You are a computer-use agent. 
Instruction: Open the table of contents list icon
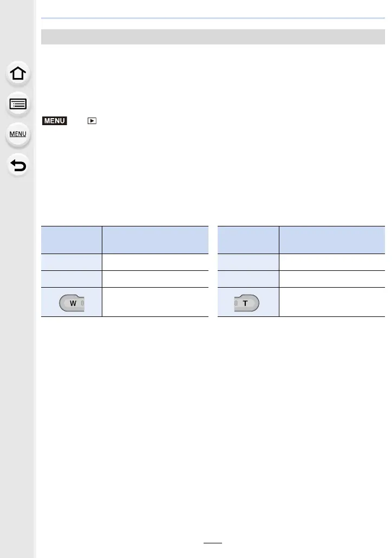pyautogui.click(x=18, y=104)
